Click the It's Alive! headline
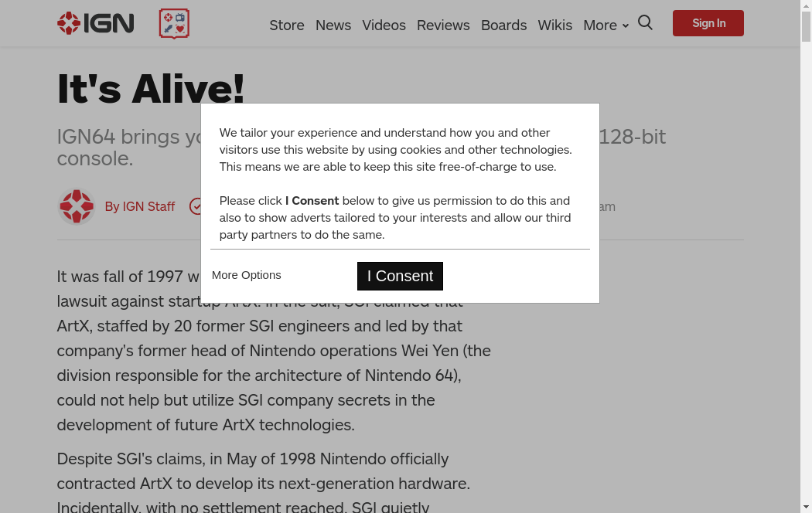Viewport: 812px width, 513px height. 151,88
